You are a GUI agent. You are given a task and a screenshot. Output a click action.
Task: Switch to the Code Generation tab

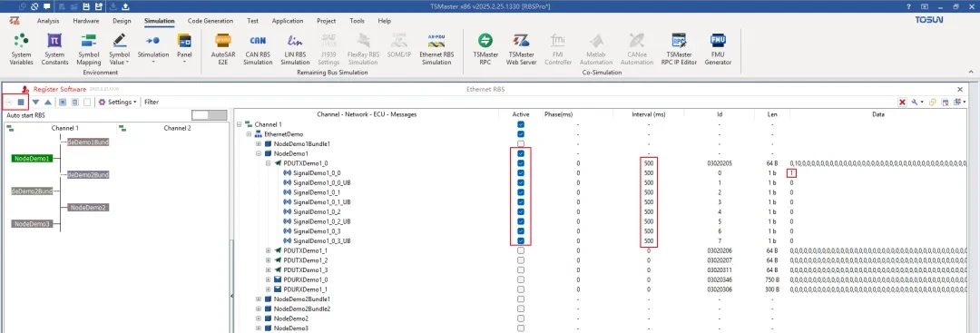(x=210, y=21)
